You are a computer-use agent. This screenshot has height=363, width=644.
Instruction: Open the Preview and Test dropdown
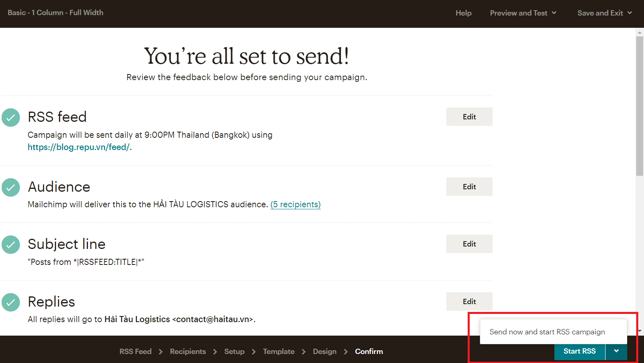pyautogui.click(x=523, y=13)
